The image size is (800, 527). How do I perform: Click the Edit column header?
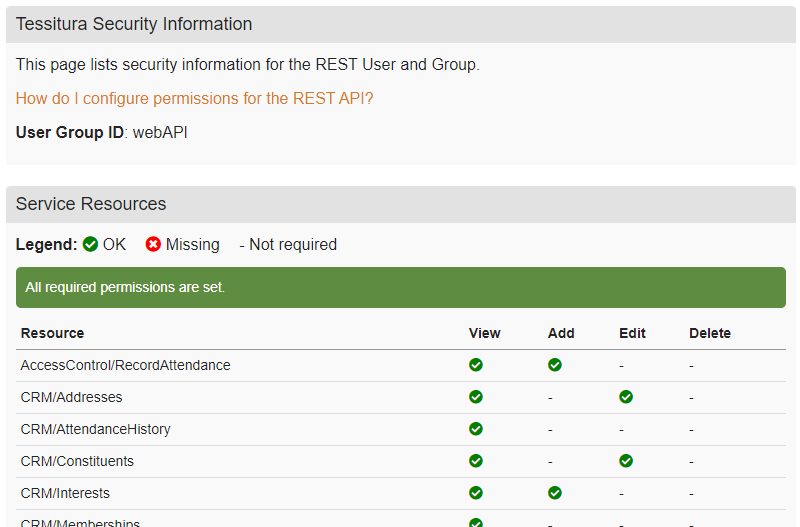(632, 333)
